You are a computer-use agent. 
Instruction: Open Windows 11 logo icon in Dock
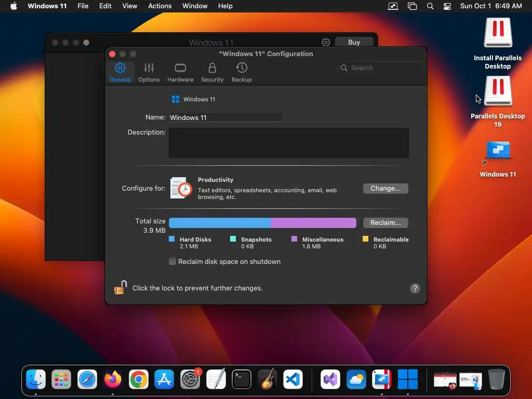click(x=407, y=379)
